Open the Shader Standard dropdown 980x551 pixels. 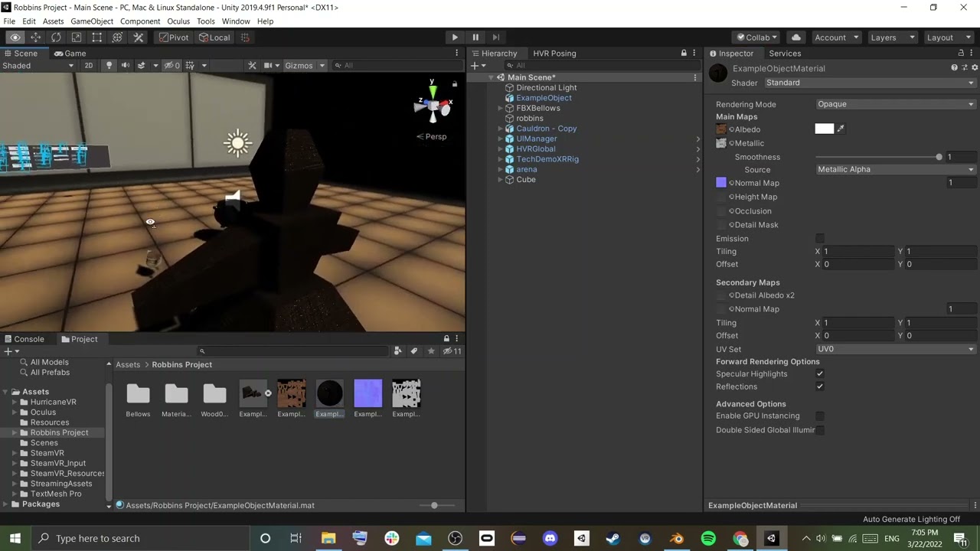point(870,83)
